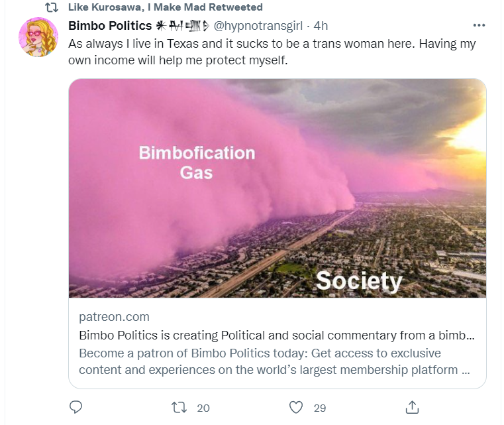
Task: Click the patreon.com domain link
Action: click(x=114, y=317)
